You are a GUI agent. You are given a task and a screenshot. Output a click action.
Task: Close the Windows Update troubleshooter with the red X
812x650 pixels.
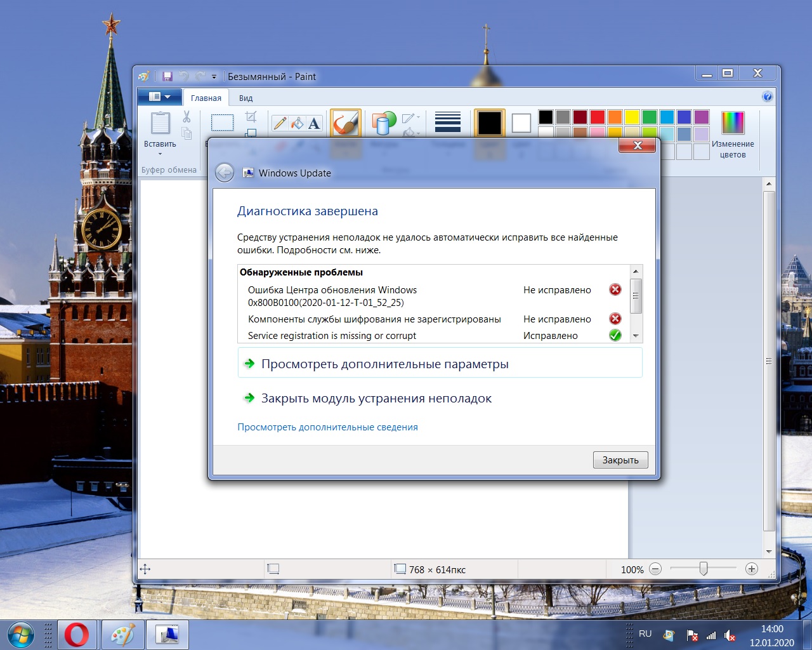pos(638,145)
